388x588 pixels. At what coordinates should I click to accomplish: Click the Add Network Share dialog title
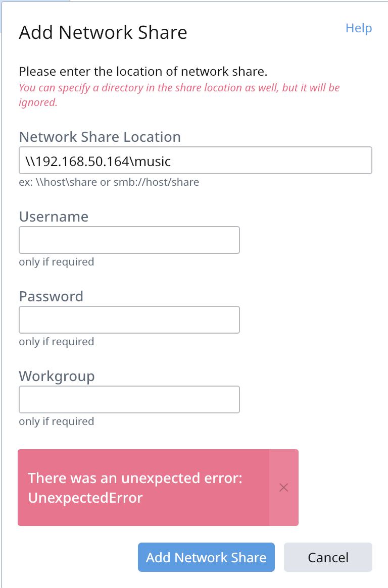click(x=103, y=32)
